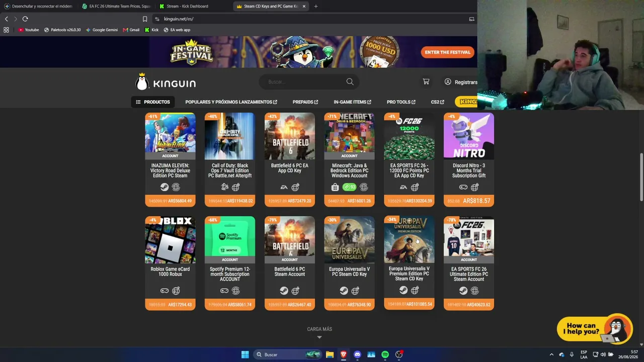Screen dimensions: 644x362
Task: Close the Steam CD Keys tab
Action: [x=304, y=6]
